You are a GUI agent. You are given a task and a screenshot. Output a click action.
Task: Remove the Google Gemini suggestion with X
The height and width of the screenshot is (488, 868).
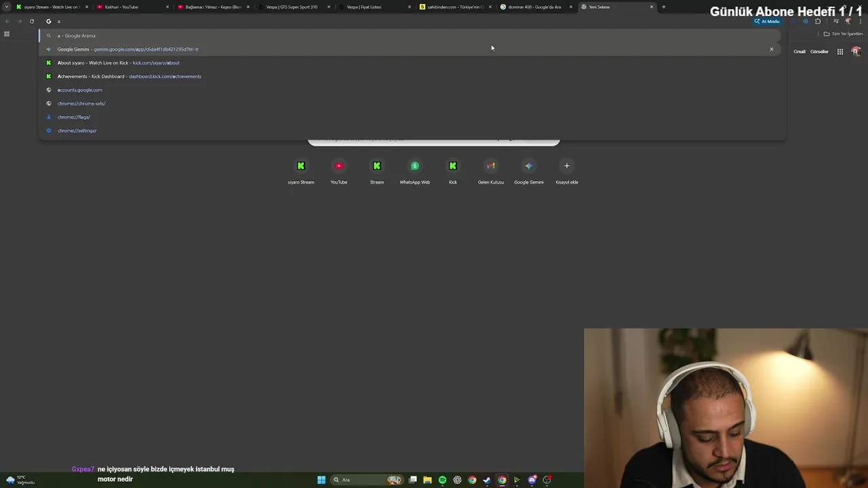771,49
